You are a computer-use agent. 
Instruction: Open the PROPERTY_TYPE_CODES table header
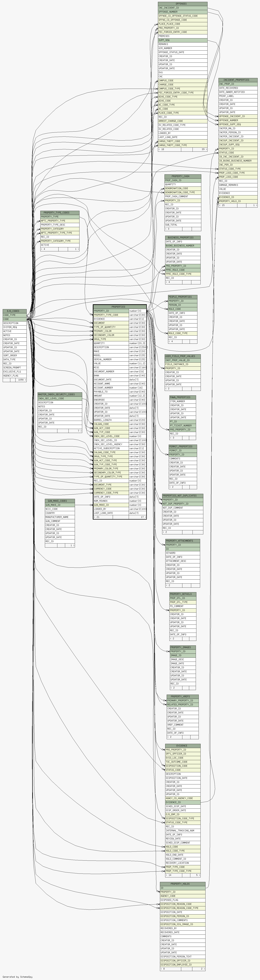pos(60,213)
